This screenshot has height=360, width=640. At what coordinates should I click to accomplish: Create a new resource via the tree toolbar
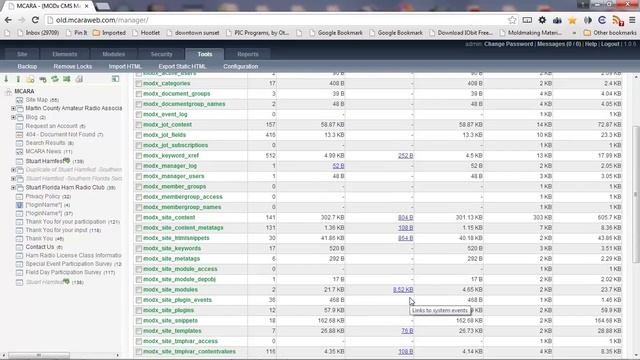(30, 79)
